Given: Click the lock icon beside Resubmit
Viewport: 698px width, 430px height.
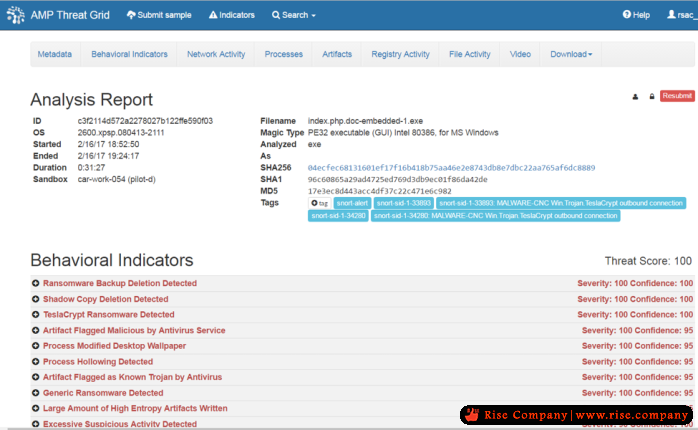Looking at the screenshot, I should pyautogui.click(x=652, y=96).
